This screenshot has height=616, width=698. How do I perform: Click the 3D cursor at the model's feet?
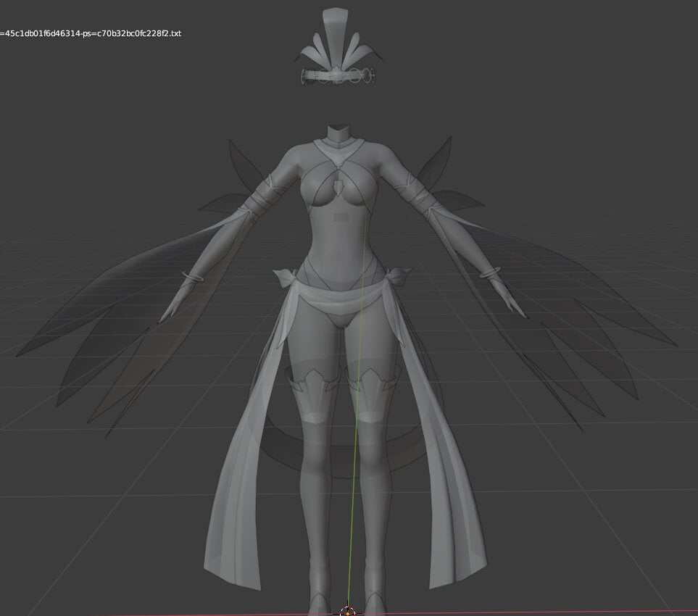(348, 612)
